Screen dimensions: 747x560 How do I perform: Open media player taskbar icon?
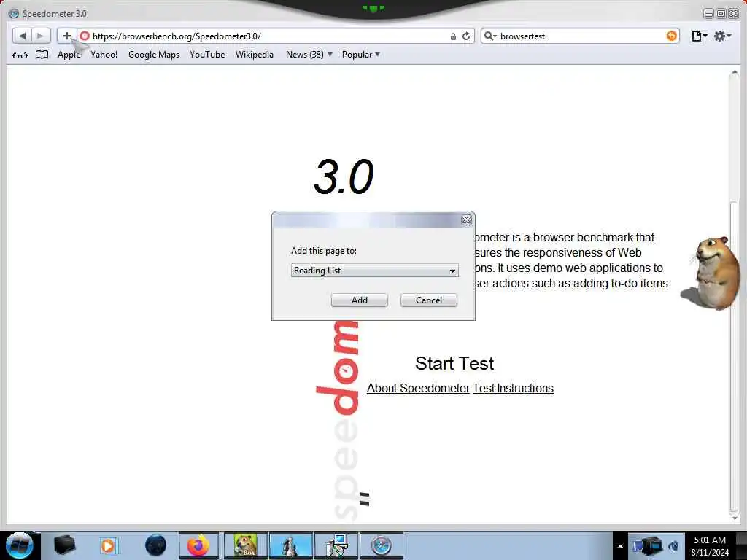[x=108, y=545]
